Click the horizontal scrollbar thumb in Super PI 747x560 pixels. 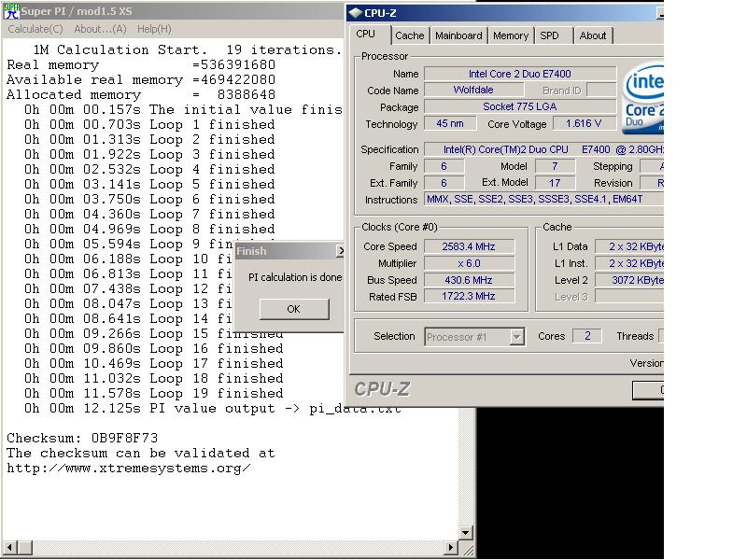tap(25, 548)
